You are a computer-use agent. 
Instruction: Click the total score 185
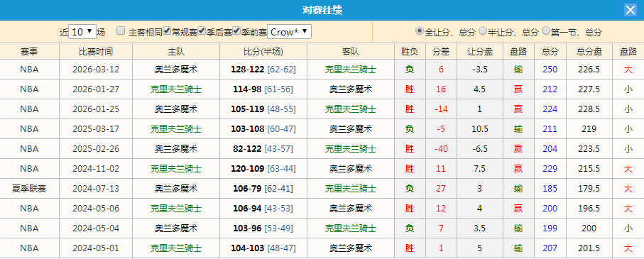[x=550, y=189]
